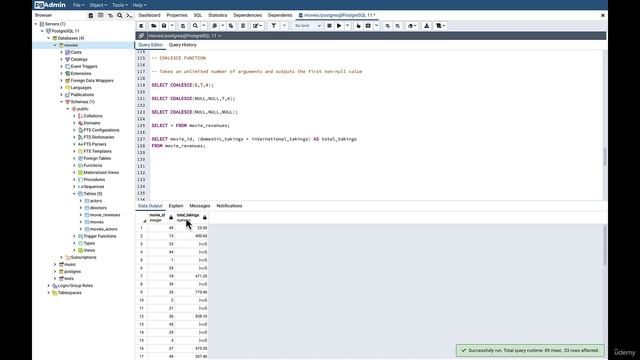Open the Filter options dropdown arrow

[x=284, y=26]
